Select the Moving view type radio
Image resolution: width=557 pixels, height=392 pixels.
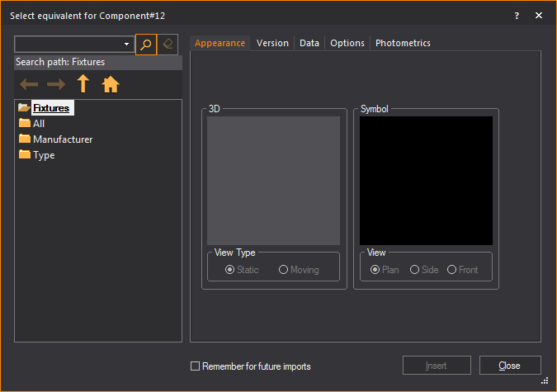tap(284, 270)
